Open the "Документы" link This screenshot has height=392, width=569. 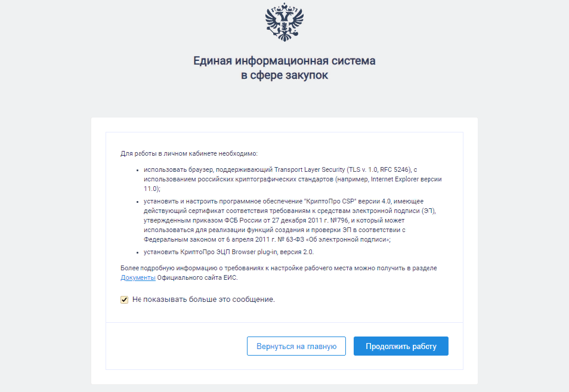coord(138,277)
